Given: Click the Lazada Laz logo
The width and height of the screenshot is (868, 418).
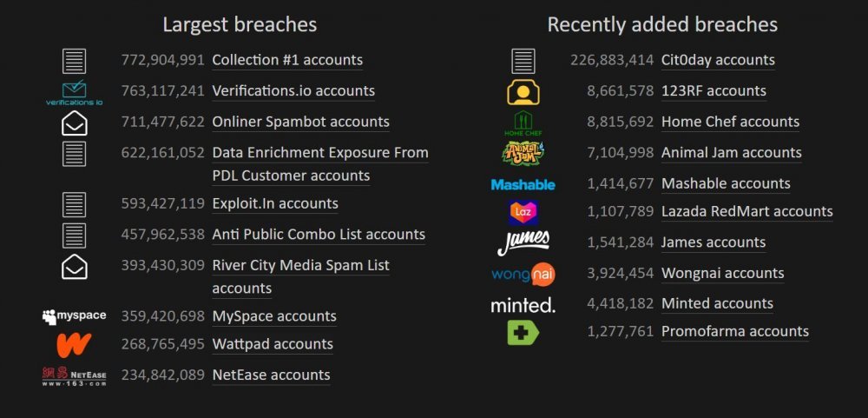Looking at the screenshot, I should coord(523,212).
